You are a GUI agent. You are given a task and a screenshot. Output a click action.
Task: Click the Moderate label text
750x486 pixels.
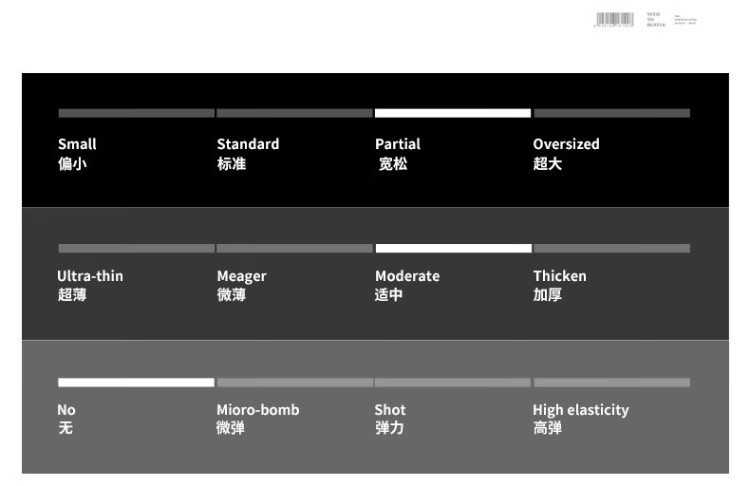click(407, 276)
